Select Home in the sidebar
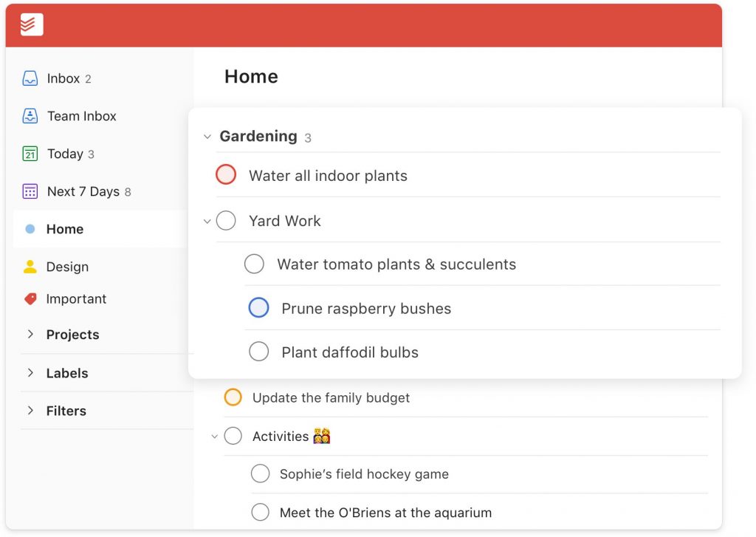Image resolution: width=756 pixels, height=537 pixels. 64,229
